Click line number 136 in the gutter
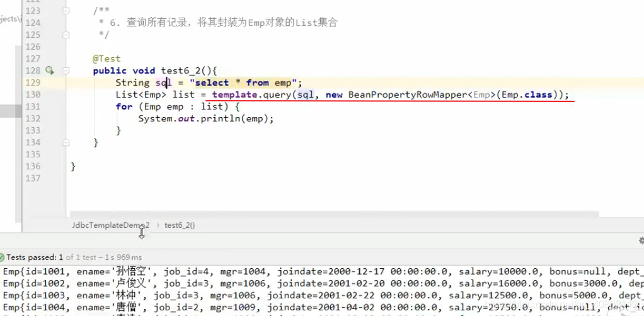 33,166
